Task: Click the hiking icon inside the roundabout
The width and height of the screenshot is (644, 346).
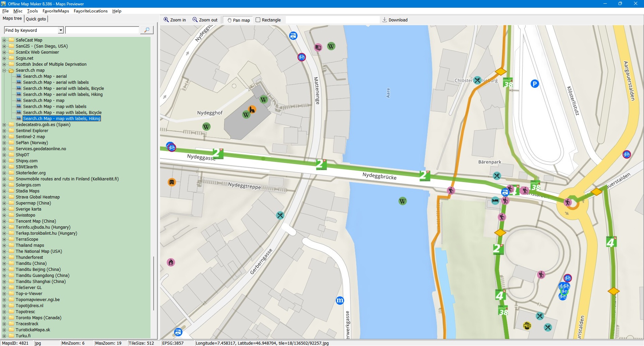Action: tap(568, 202)
